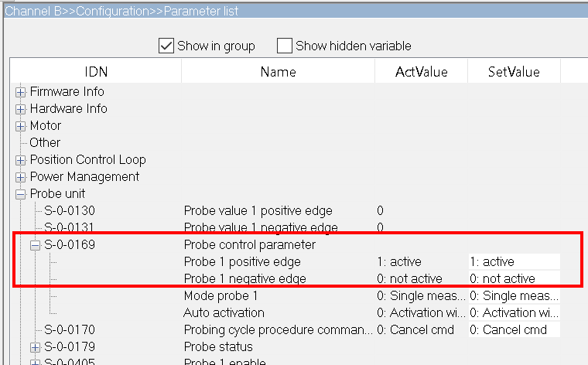This screenshot has width=588, height=365.
Task: Expand the Firmware Info group
Action: 21,92
